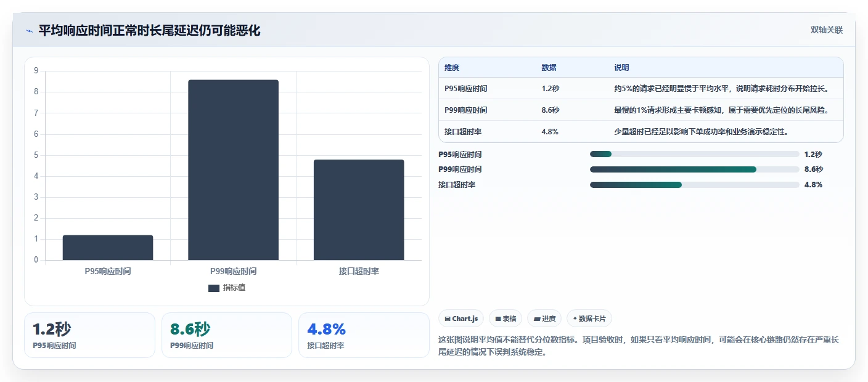Click the summary paragraph starting 这张图说明
Screen dimensions: 868x382
(x=639, y=346)
